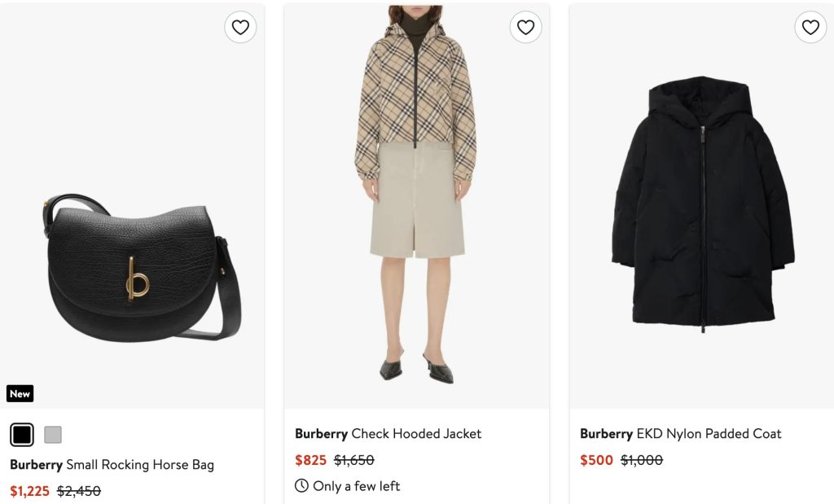This screenshot has height=504, width=834.
Task: Click the $500 coat sale price
Action: (596, 460)
